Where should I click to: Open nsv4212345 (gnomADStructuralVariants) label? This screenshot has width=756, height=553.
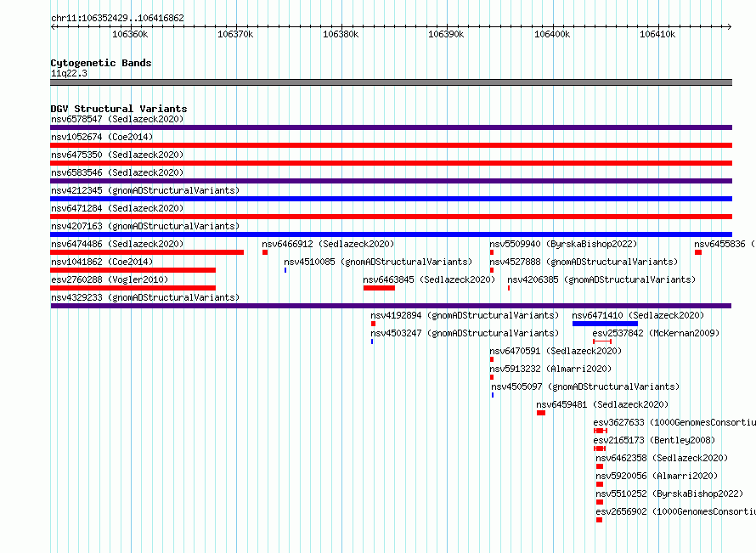pyautogui.click(x=145, y=190)
